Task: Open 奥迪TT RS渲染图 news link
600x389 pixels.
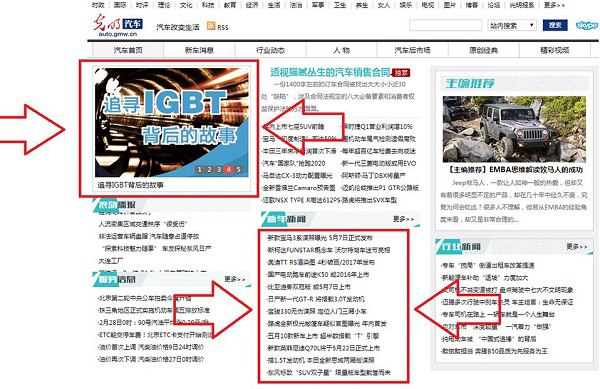Action: (321, 262)
